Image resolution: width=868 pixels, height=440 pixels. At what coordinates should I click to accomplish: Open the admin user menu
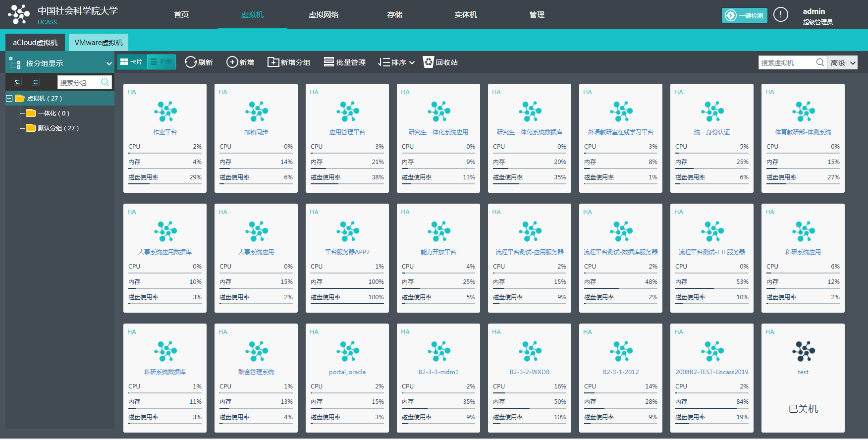pyautogui.click(x=817, y=16)
